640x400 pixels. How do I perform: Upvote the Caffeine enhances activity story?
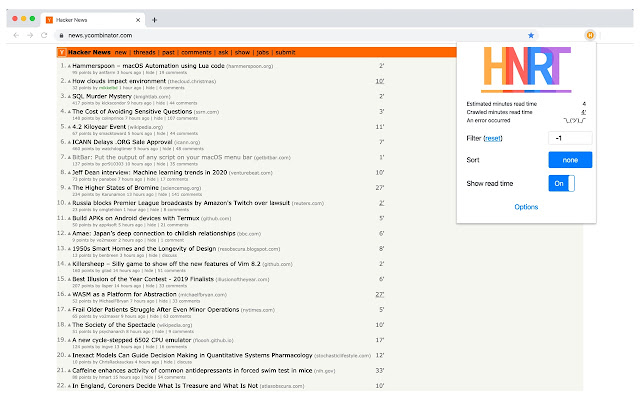[x=69, y=371]
